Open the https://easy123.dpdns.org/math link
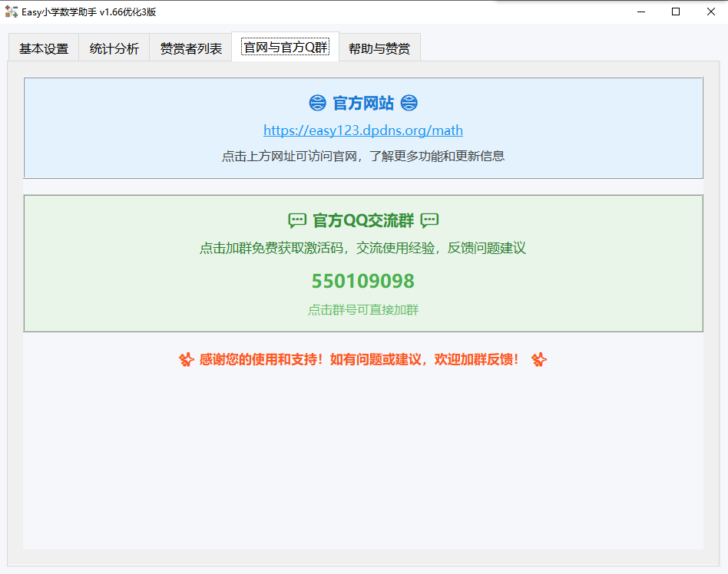Screen dimensions: 728x574 click(362, 130)
